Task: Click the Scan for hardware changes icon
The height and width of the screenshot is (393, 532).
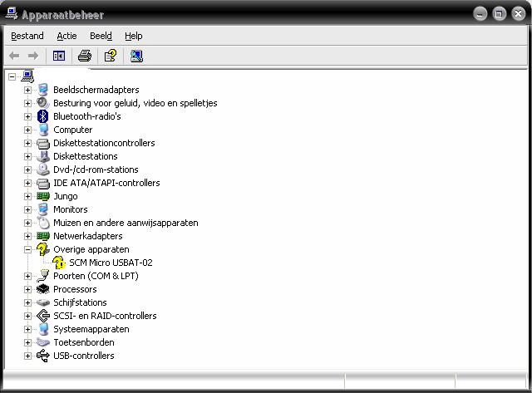Action: pyautogui.click(x=136, y=56)
